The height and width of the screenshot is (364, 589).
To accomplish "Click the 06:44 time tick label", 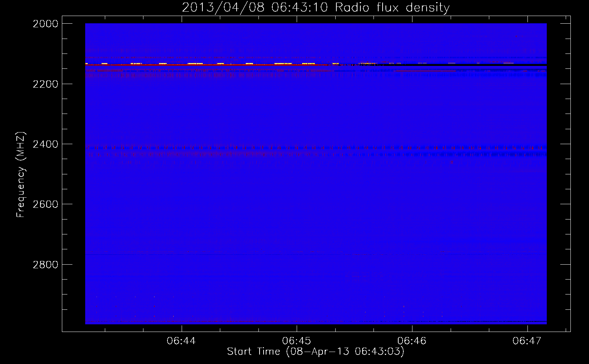I will 181,341.
